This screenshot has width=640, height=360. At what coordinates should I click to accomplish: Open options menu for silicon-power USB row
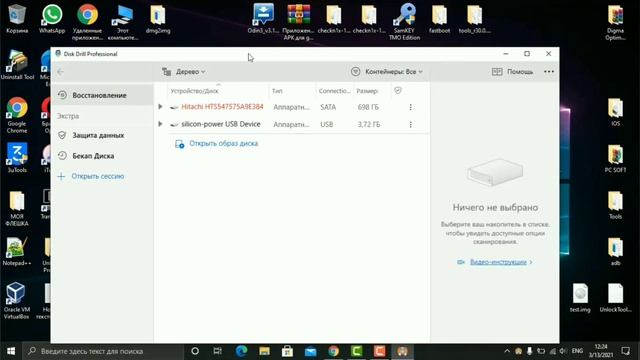pyautogui.click(x=411, y=124)
